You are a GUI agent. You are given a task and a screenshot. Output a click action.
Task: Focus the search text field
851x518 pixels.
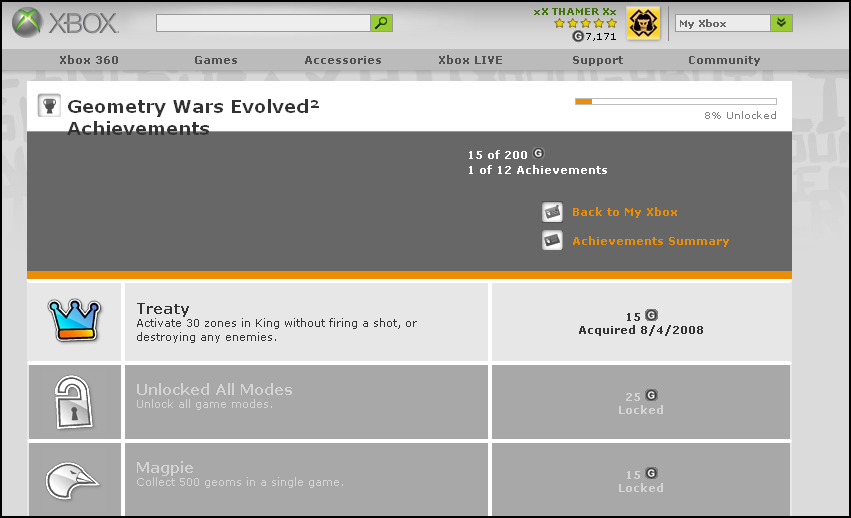263,23
